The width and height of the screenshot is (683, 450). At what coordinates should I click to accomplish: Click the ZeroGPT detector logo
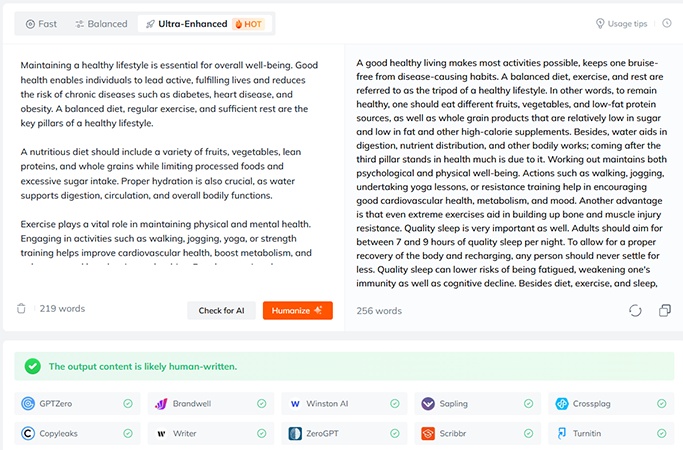tap(295, 433)
